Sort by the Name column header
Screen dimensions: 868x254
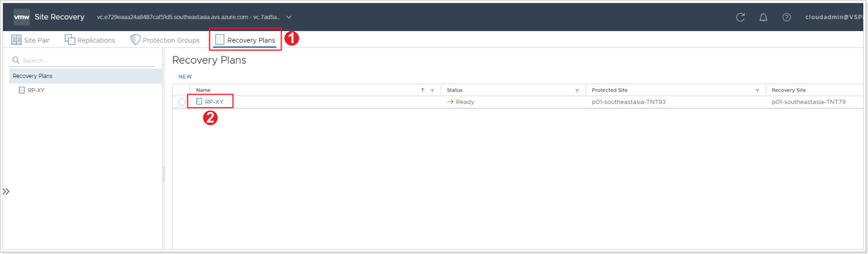(x=203, y=90)
